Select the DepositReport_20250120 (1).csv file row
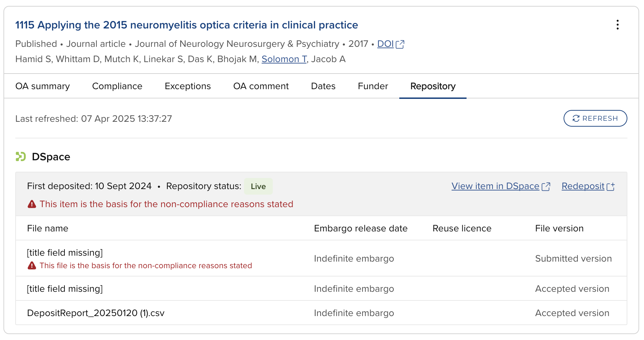The image size is (644, 340). point(96,313)
